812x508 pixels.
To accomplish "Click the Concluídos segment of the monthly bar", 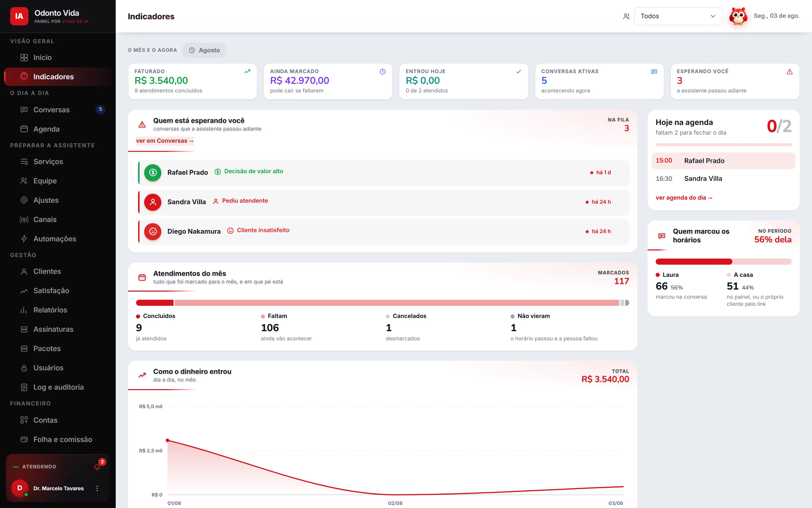I will point(155,303).
